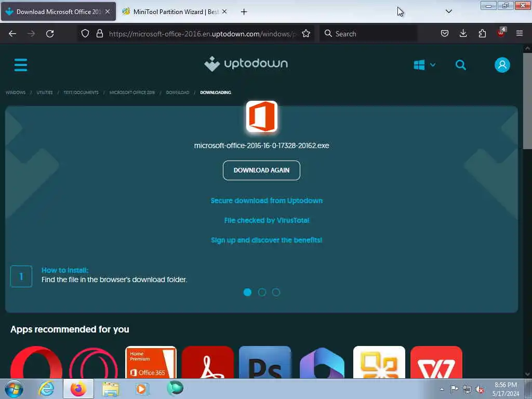The width and height of the screenshot is (532, 399).
Task: Click the page vertical scrollbar thumb
Action: [527, 100]
